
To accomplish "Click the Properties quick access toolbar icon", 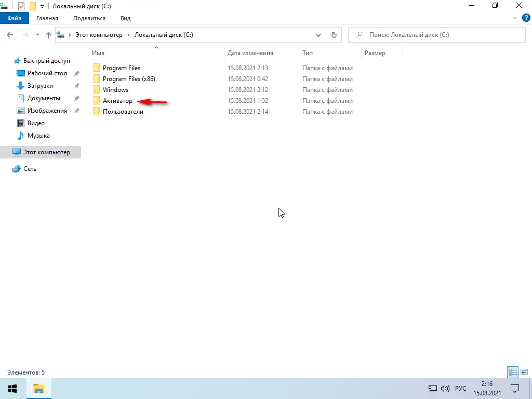I will (21, 6).
